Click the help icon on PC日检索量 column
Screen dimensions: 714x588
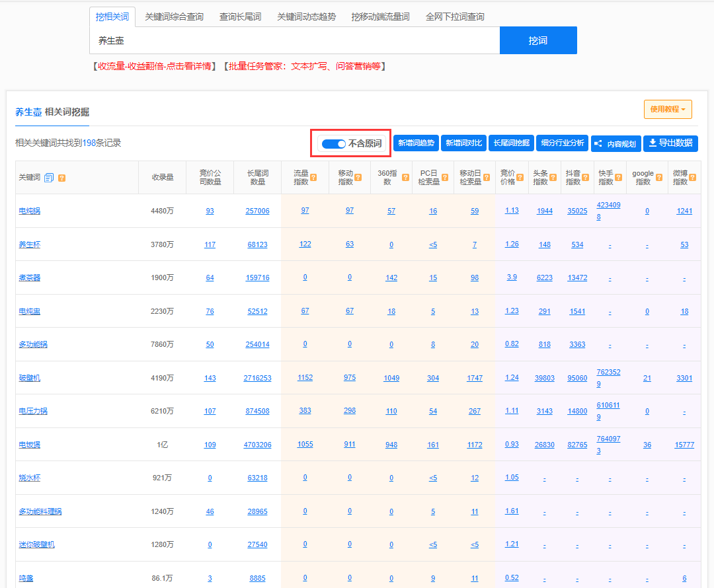tap(445, 178)
